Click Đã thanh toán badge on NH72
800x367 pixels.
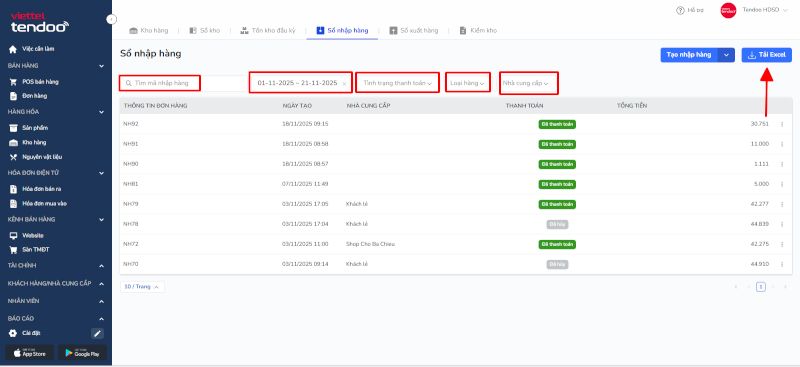click(557, 244)
